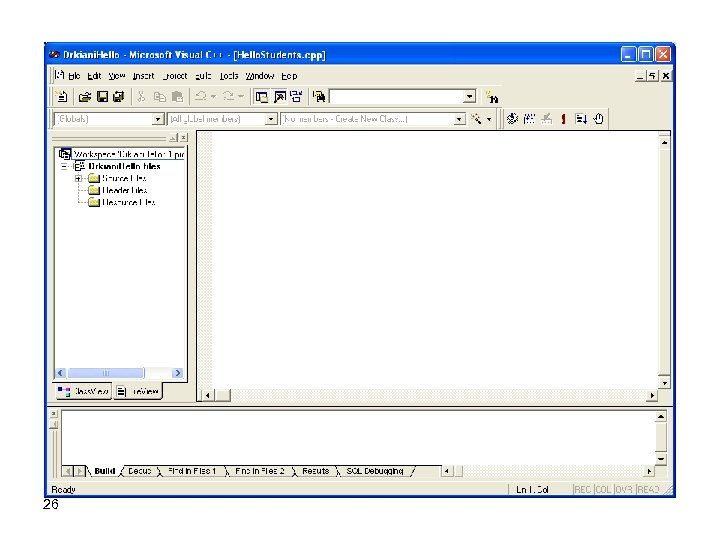Click the Go debug toolbar icon
The height and width of the screenshot is (540, 720).
[581, 119]
